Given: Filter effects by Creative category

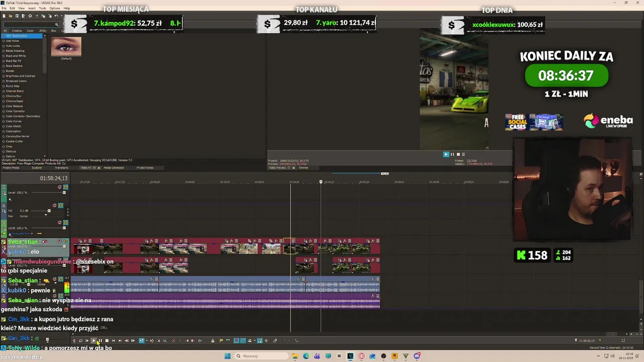Looking at the screenshot, I should 17,31.
